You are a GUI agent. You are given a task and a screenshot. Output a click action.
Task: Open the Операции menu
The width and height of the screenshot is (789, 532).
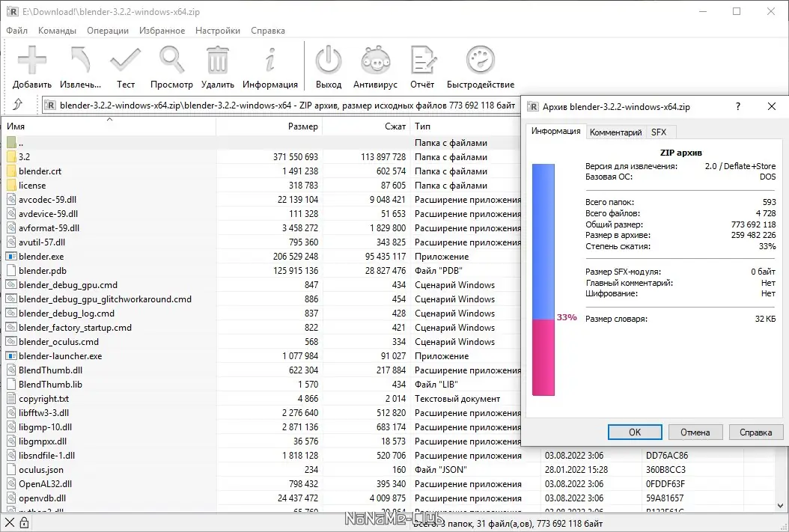[x=108, y=31]
